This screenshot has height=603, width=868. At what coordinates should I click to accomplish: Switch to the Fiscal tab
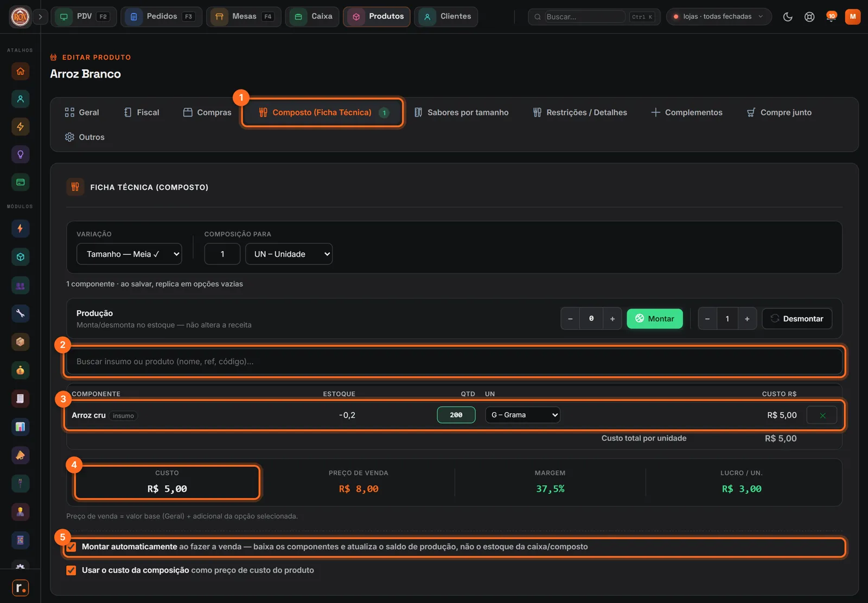[x=142, y=112]
